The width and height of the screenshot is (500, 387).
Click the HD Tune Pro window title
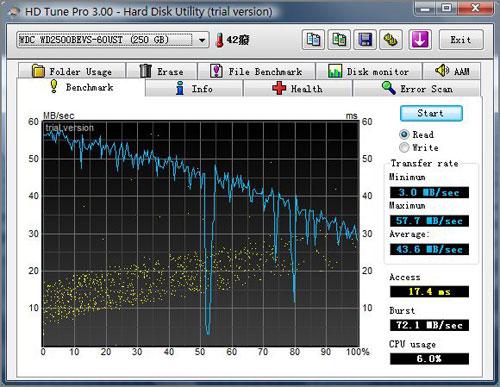149,12
